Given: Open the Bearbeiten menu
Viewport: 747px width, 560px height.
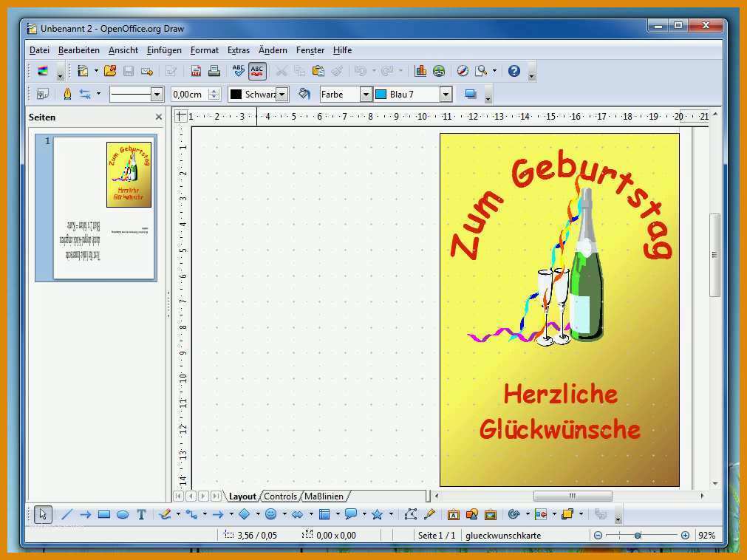Looking at the screenshot, I should click(x=78, y=50).
